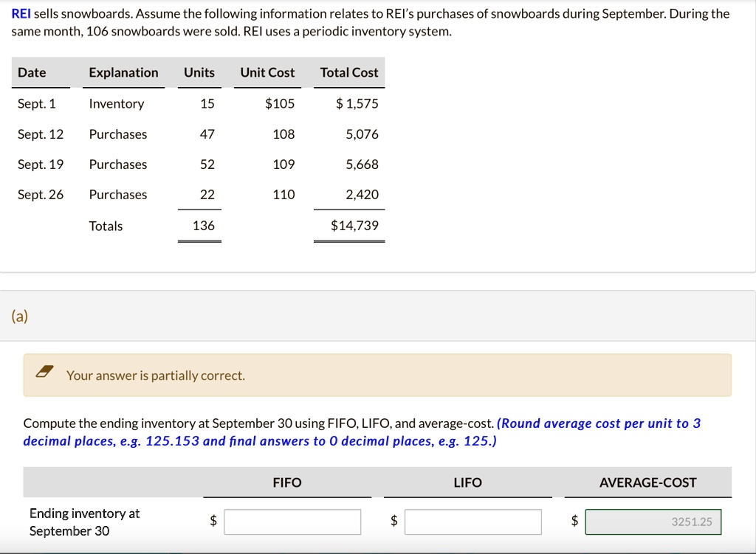Click the FIFO column heading
756x554 pixels.
[287, 482]
